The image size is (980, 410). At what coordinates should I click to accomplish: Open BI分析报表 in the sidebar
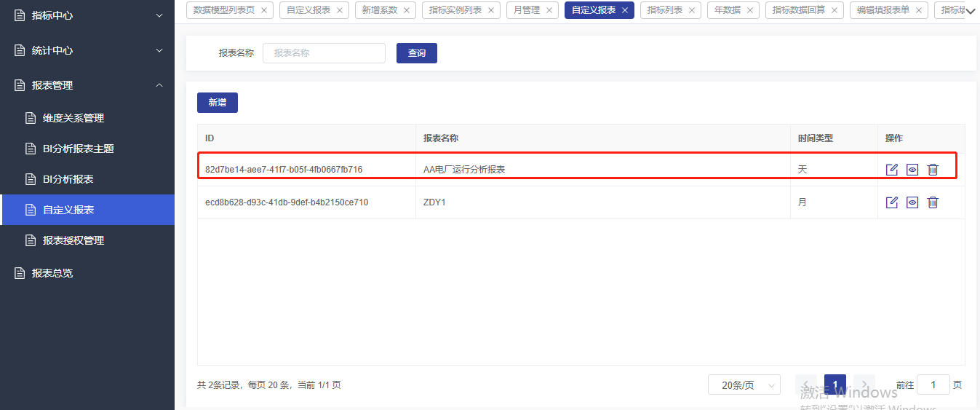click(68, 179)
